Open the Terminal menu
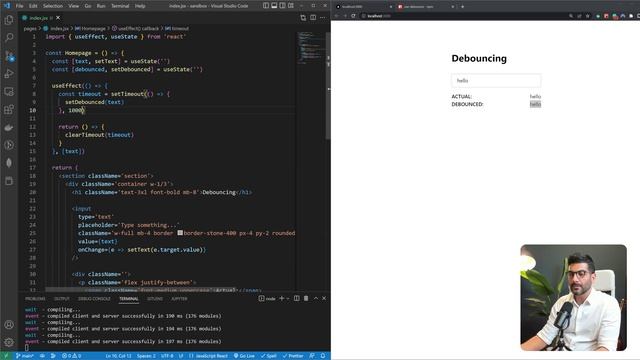This screenshot has height=360, width=640. point(120,6)
